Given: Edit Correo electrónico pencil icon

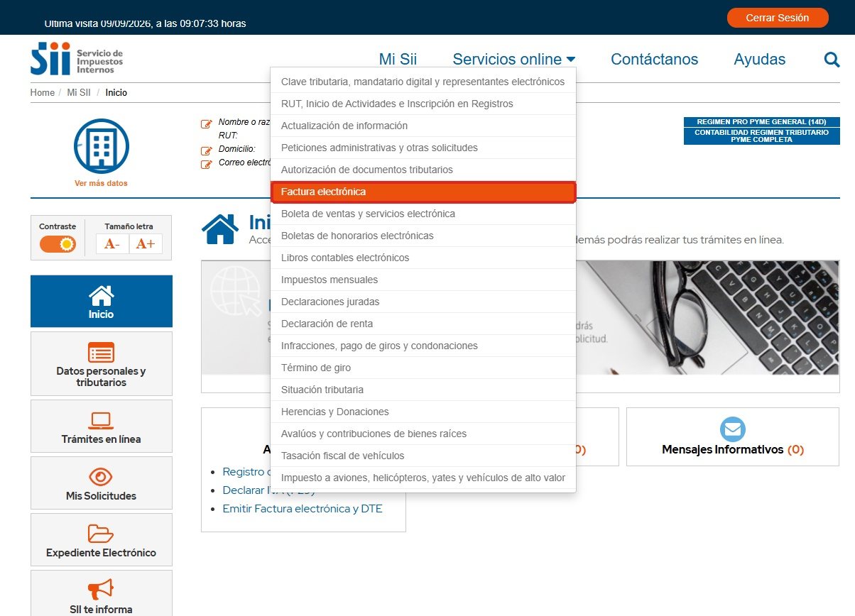Looking at the screenshot, I should tap(207, 164).
